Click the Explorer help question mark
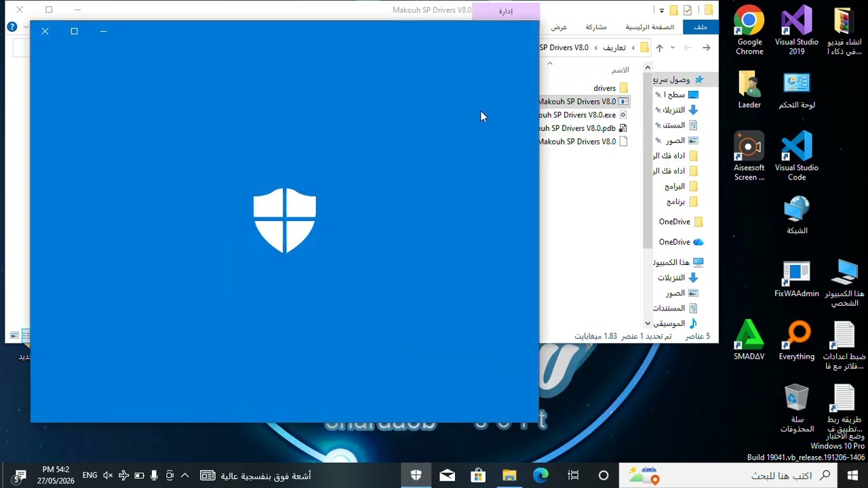The image size is (868, 488). pyautogui.click(x=12, y=27)
